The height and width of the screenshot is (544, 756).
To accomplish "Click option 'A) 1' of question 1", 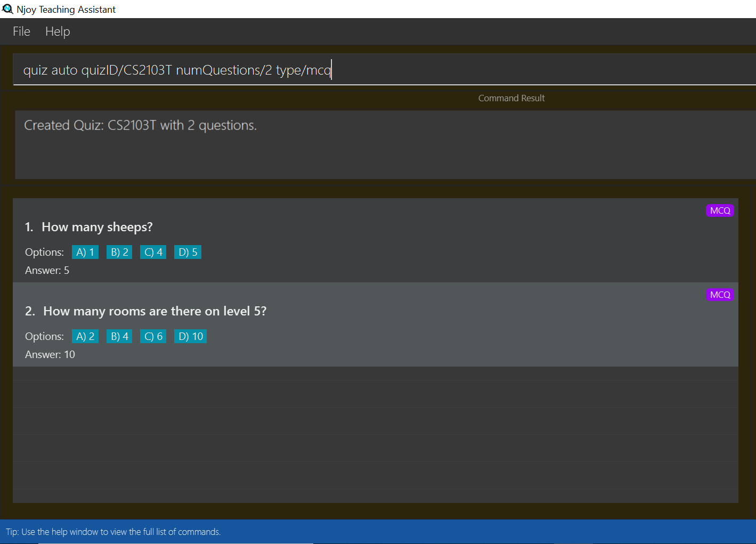I will point(85,252).
